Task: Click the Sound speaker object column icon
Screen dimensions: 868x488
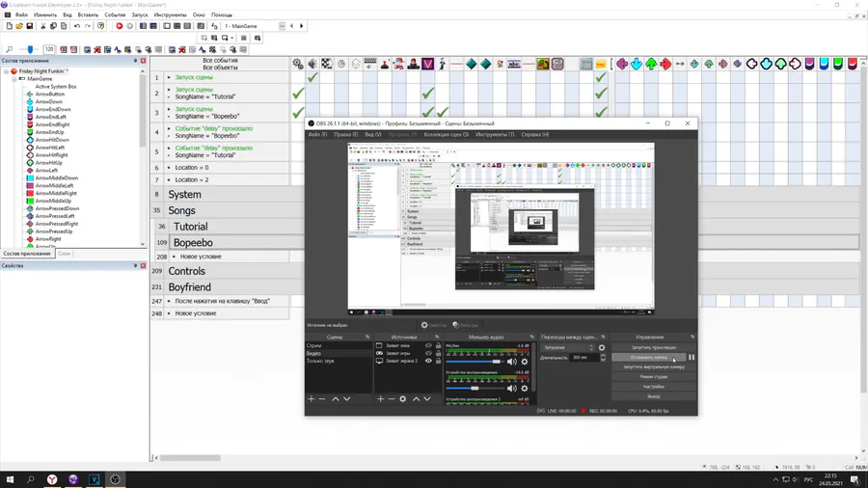Action: coord(312,65)
